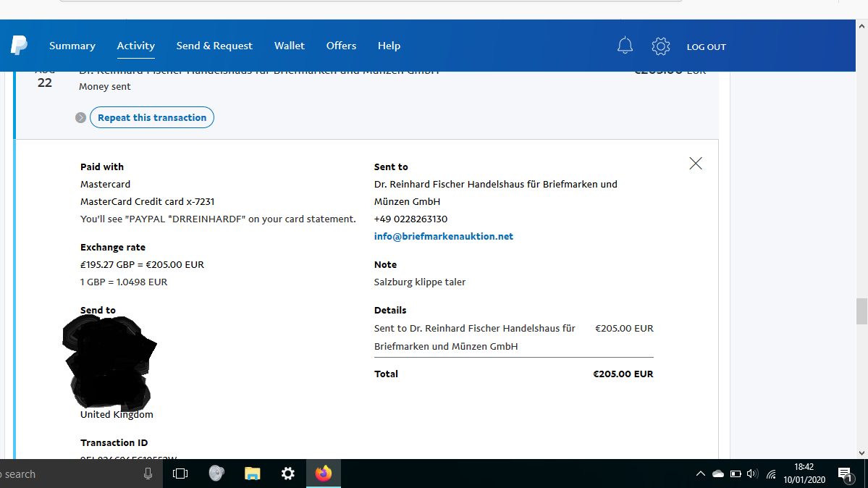
Task: Open Send & Request menu
Action: click(214, 46)
